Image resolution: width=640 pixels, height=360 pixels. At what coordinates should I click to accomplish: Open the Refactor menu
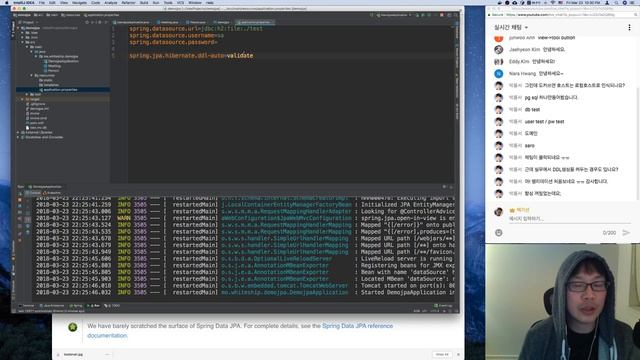click(x=128, y=2)
